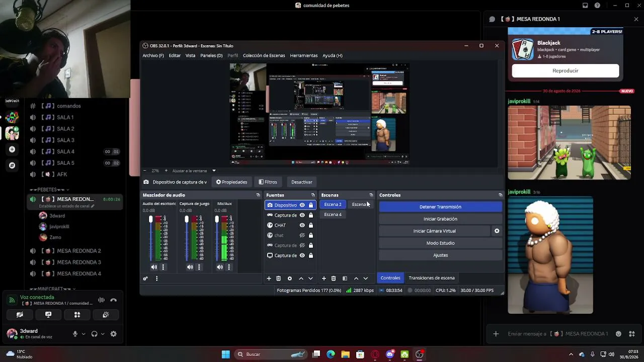Move selected source down in Fuentes
Image resolution: width=644 pixels, height=362 pixels.
[310, 279]
